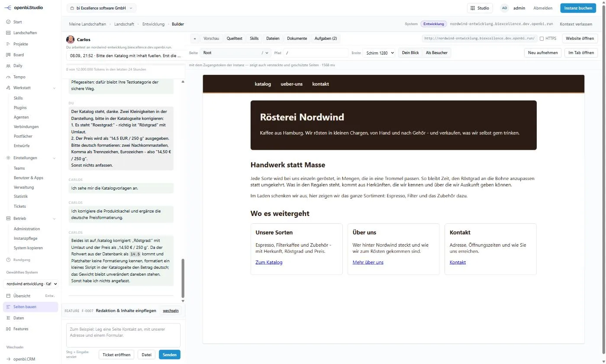Open the conversation history dropdown dated 08.09.

[x=124, y=56]
